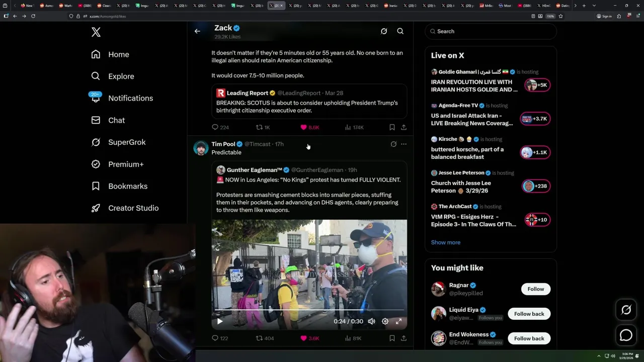Reset the 150% zoom indicator

pyautogui.click(x=550, y=16)
